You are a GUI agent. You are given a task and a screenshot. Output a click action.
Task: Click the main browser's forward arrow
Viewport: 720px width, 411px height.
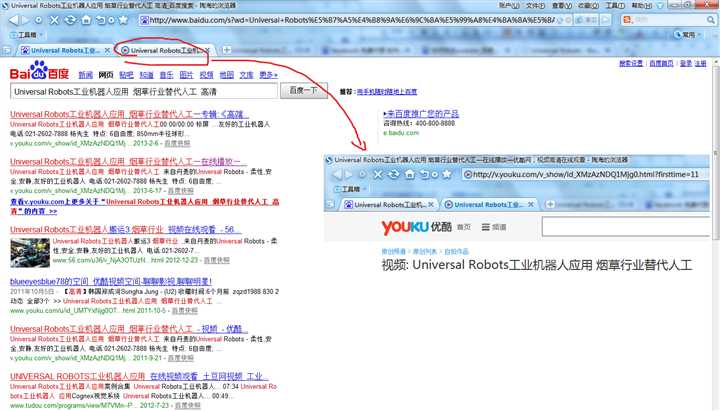tap(26, 20)
